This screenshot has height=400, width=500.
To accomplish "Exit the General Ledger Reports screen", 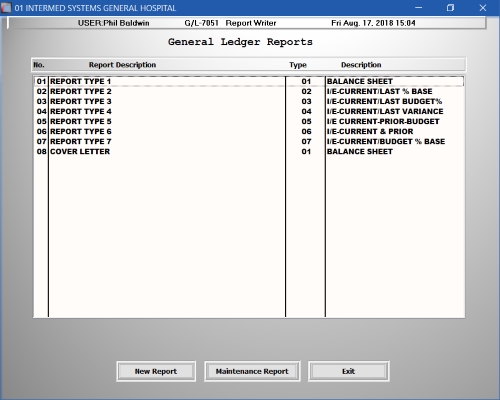I will [x=348, y=371].
